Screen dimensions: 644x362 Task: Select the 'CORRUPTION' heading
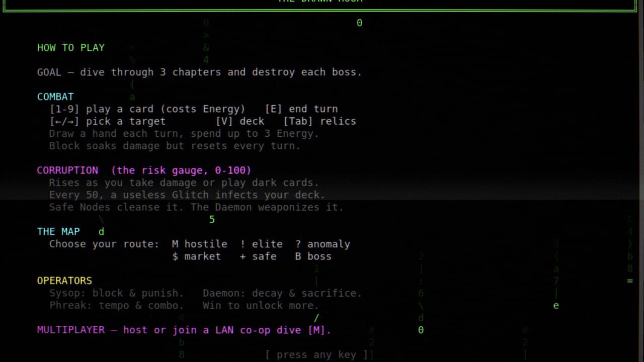pyautogui.click(x=67, y=170)
